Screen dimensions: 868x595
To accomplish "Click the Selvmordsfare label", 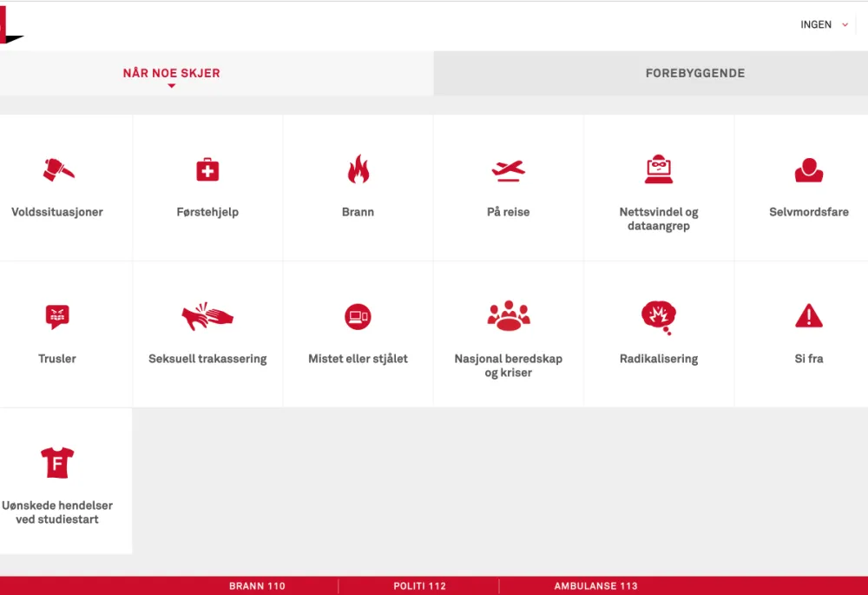I will pyautogui.click(x=809, y=212).
